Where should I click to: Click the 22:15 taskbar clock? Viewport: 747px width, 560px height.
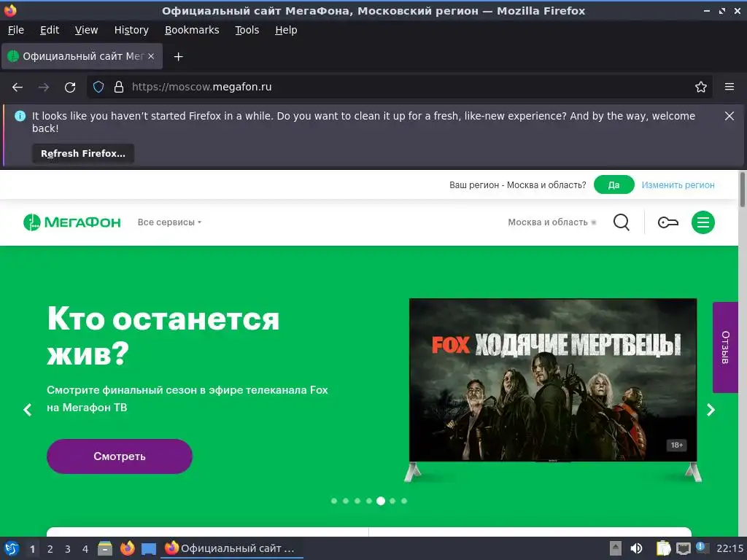729,548
